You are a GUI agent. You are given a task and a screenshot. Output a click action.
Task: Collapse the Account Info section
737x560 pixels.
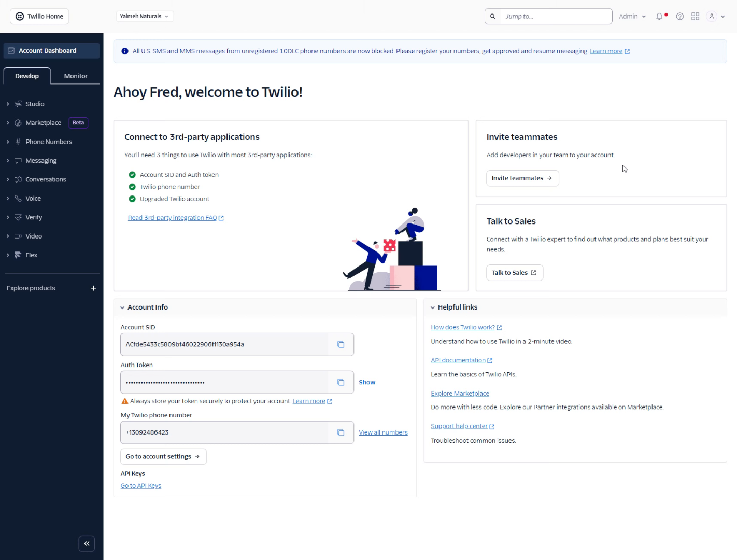pyautogui.click(x=122, y=307)
